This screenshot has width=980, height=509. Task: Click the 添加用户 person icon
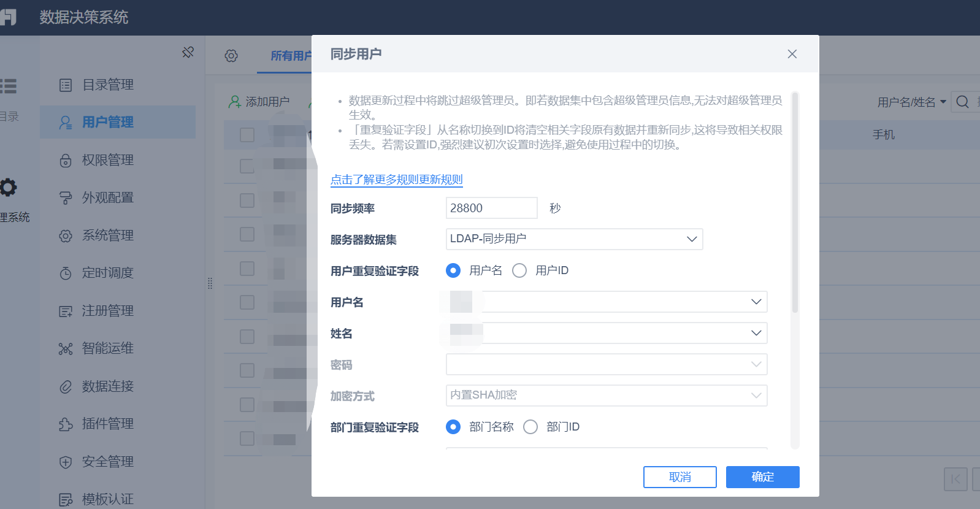(x=234, y=102)
